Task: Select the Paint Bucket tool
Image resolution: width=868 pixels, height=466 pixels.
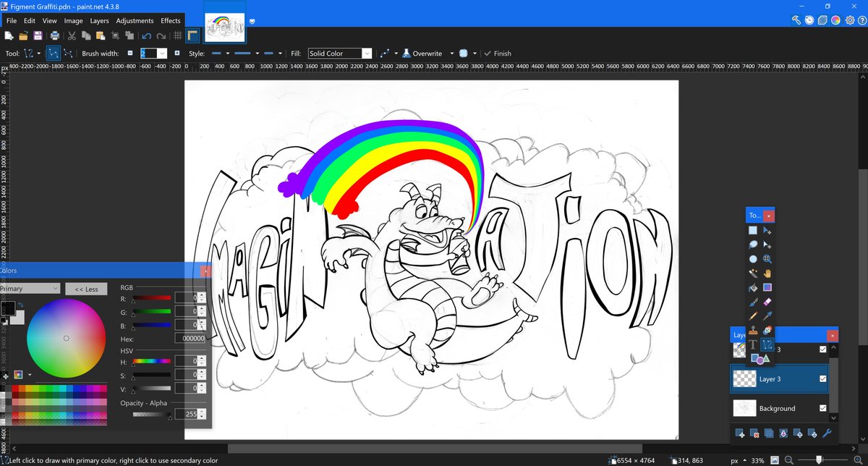Action: click(x=753, y=287)
